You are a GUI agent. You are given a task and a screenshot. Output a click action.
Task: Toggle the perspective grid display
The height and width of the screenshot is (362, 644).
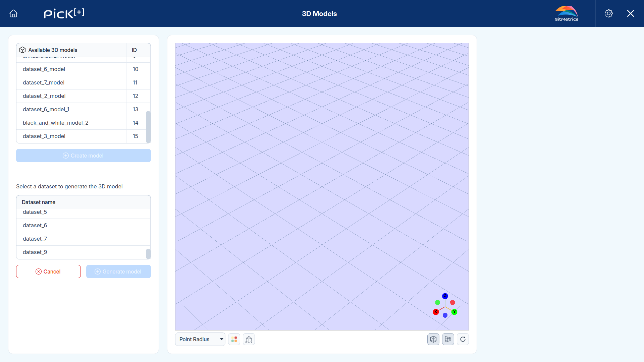tap(448, 339)
